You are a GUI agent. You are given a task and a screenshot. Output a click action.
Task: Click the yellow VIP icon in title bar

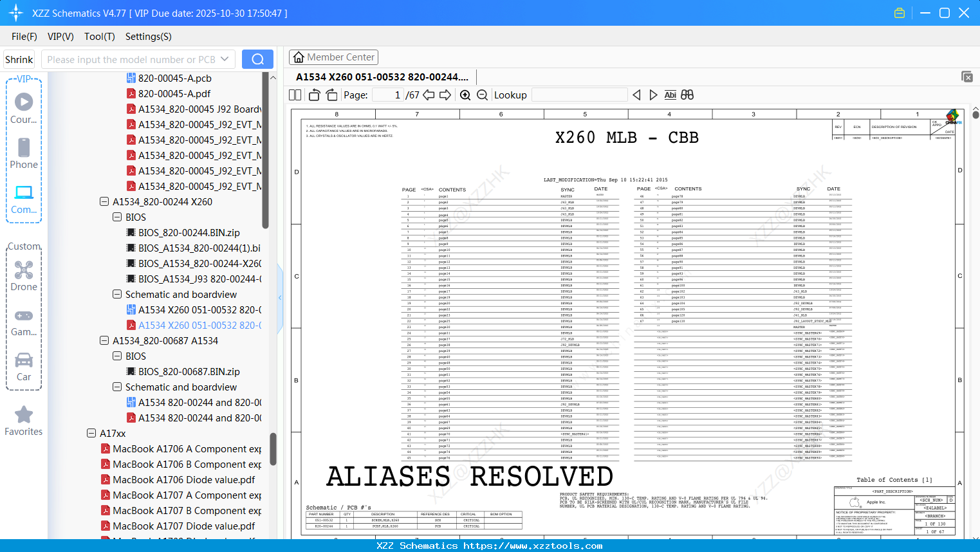point(900,13)
